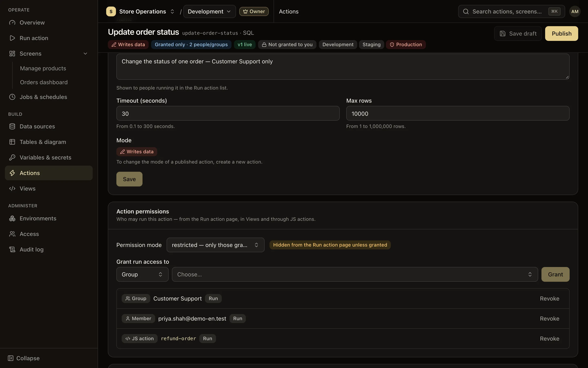Screen dimensions: 588x368
Task: Click the Grant button
Action: click(x=555, y=275)
